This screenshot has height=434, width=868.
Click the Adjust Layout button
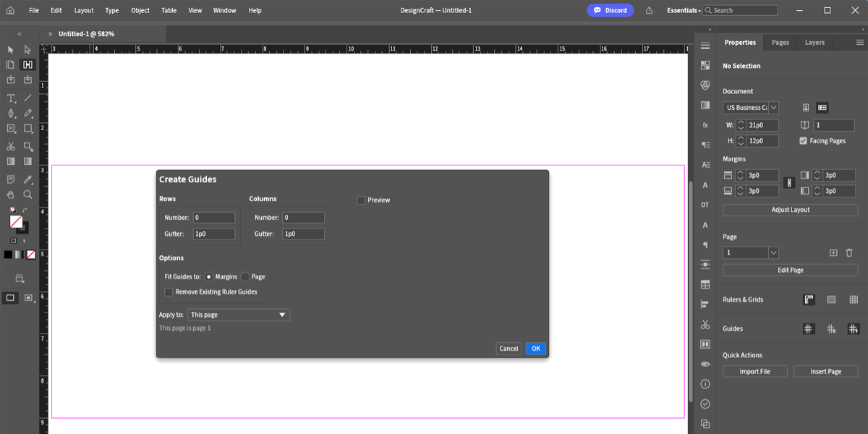[791, 210]
